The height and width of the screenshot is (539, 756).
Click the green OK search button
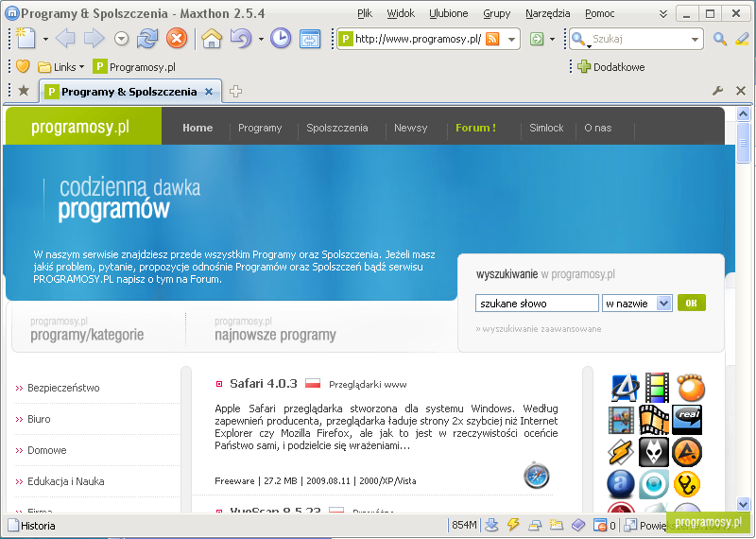[x=692, y=303]
